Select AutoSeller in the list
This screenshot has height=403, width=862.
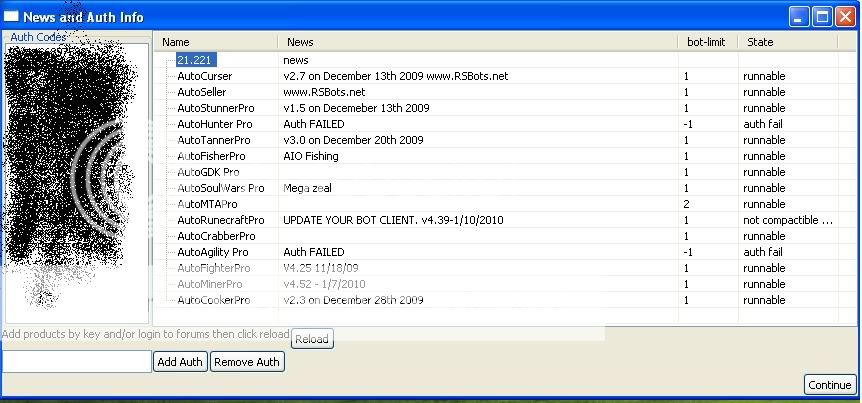coord(201,92)
